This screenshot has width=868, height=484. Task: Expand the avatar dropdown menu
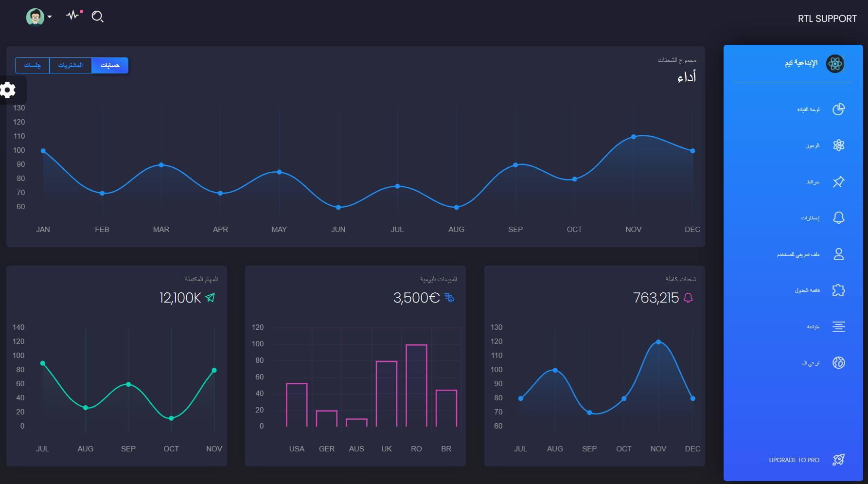pyautogui.click(x=50, y=17)
